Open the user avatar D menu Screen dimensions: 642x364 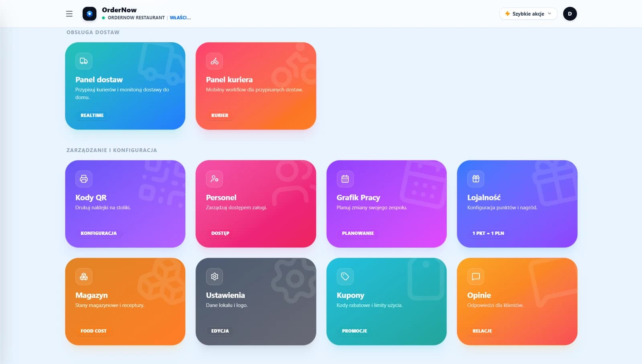[x=570, y=14]
